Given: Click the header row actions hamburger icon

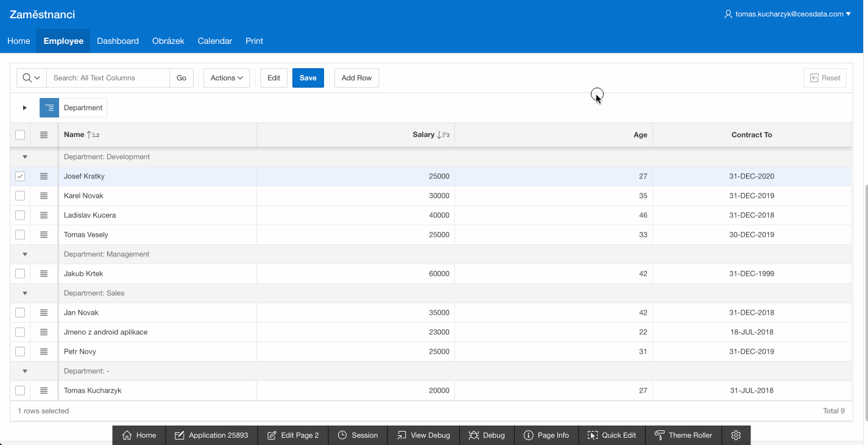Looking at the screenshot, I should 44,135.
